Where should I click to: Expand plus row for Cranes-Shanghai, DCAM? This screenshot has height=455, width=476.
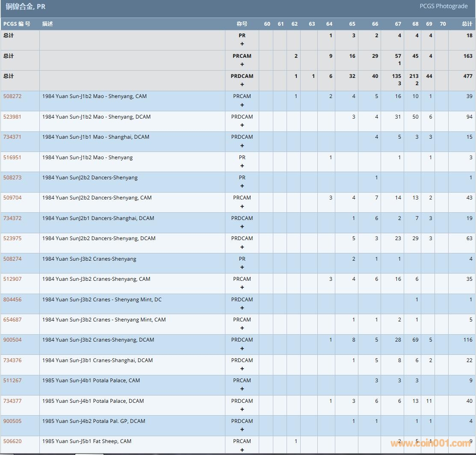click(x=242, y=369)
